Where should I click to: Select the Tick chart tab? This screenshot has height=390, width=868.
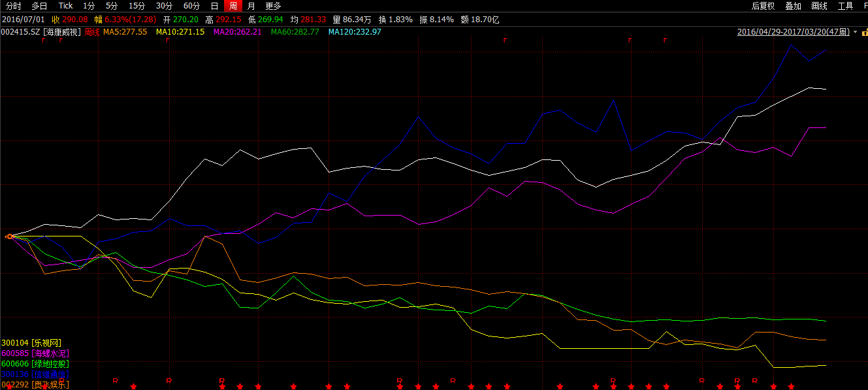coord(65,6)
